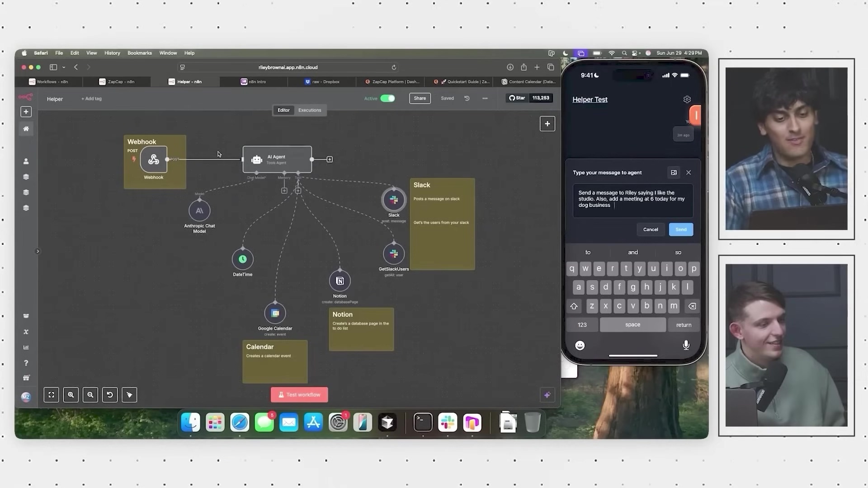Image resolution: width=868 pixels, height=488 pixels.
Task: Tap the emoji key on phone keyboard
Action: [580, 346]
